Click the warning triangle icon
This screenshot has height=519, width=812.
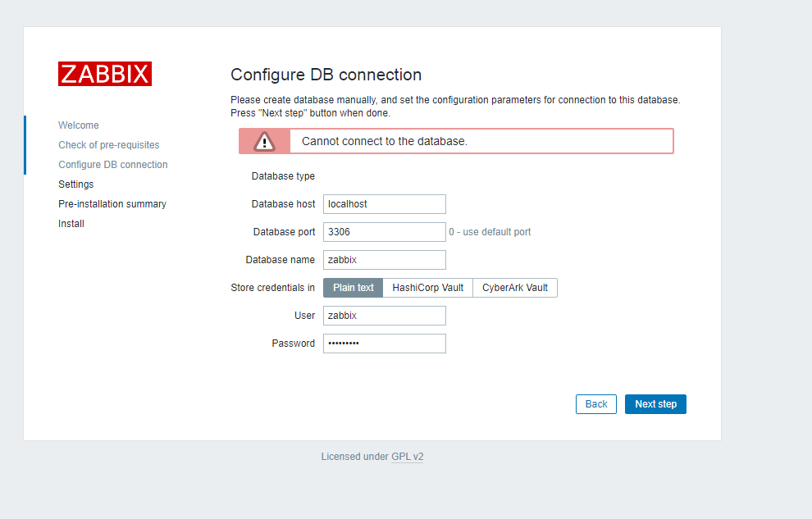[x=264, y=141]
